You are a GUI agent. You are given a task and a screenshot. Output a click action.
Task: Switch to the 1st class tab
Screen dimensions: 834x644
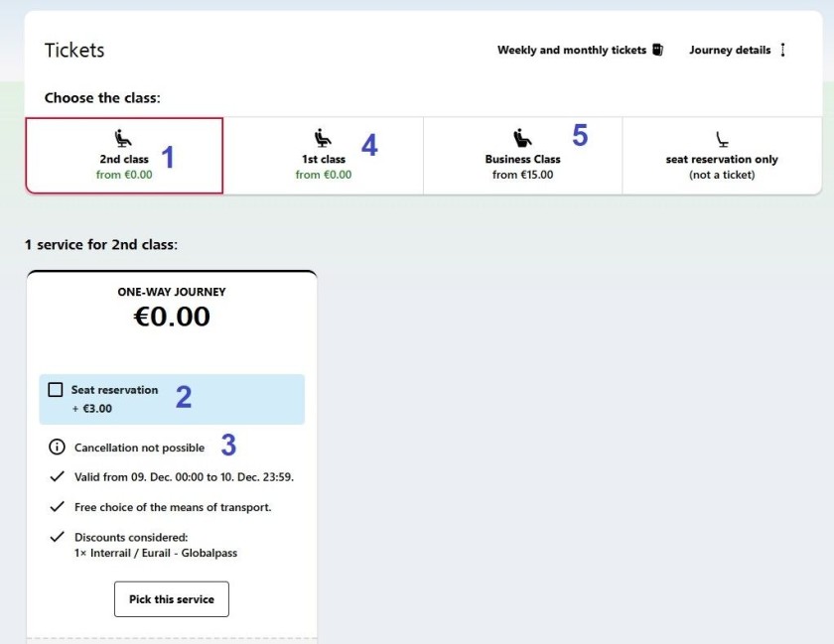tap(323, 156)
